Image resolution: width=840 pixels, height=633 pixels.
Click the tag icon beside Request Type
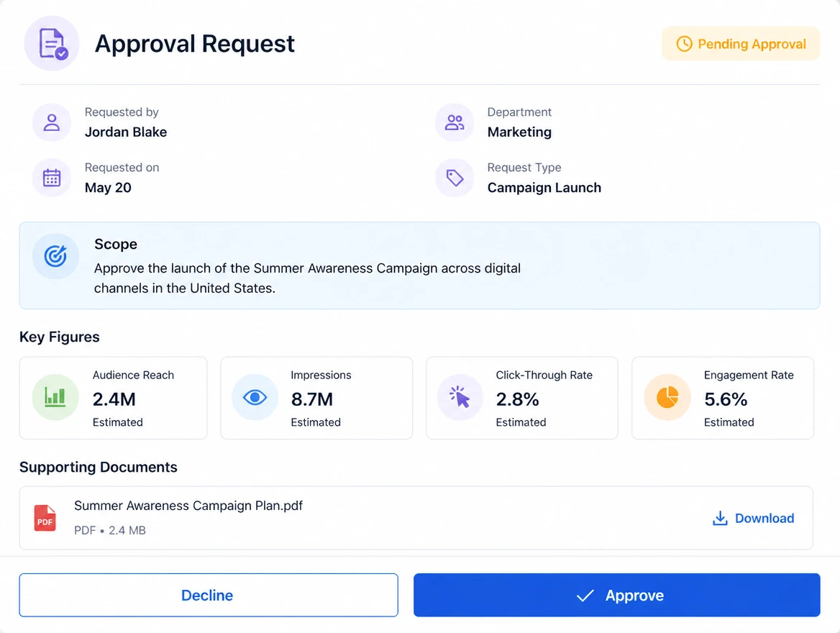(455, 178)
